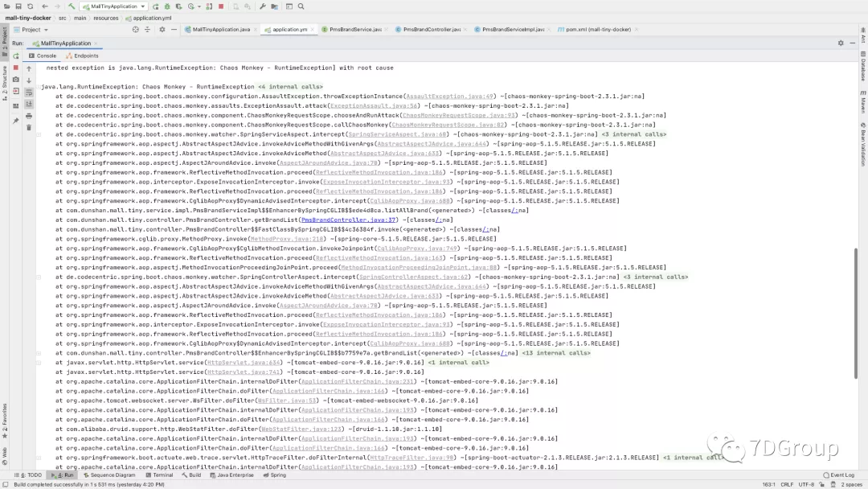
Task: Click the Synchronize refresh icon in toolbar
Action: click(x=30, y=6)
